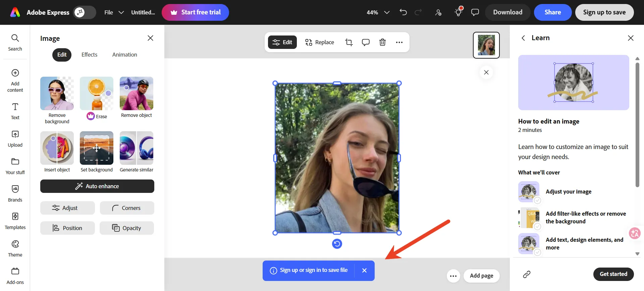Image resolution: width=644 pixels, height=291 pixels.
Task: Close the canvas overlay with round X
Action: (486, 72)
